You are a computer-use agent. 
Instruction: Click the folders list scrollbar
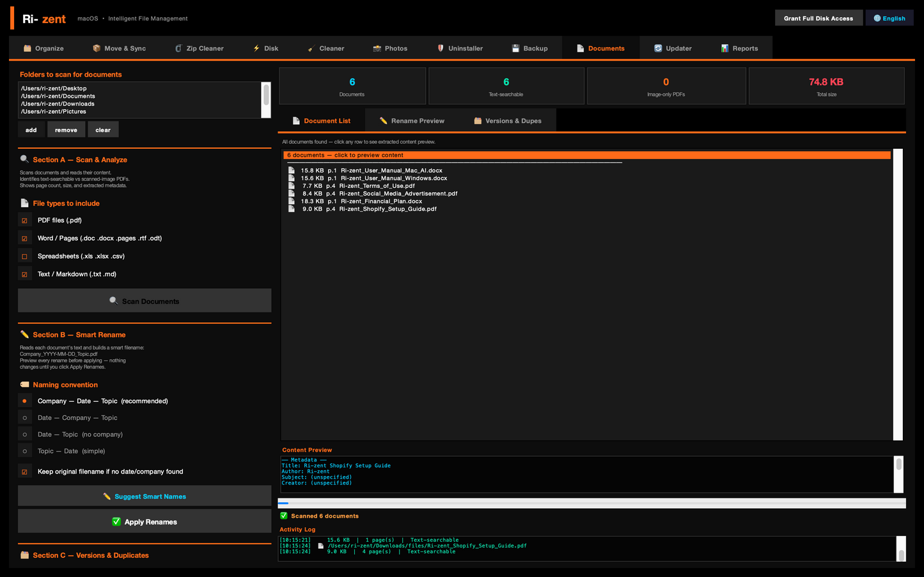click(x=266, y=100)
